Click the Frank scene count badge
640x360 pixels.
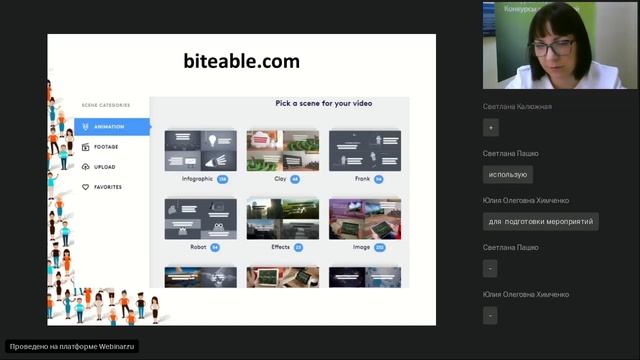tap(379, 179)
